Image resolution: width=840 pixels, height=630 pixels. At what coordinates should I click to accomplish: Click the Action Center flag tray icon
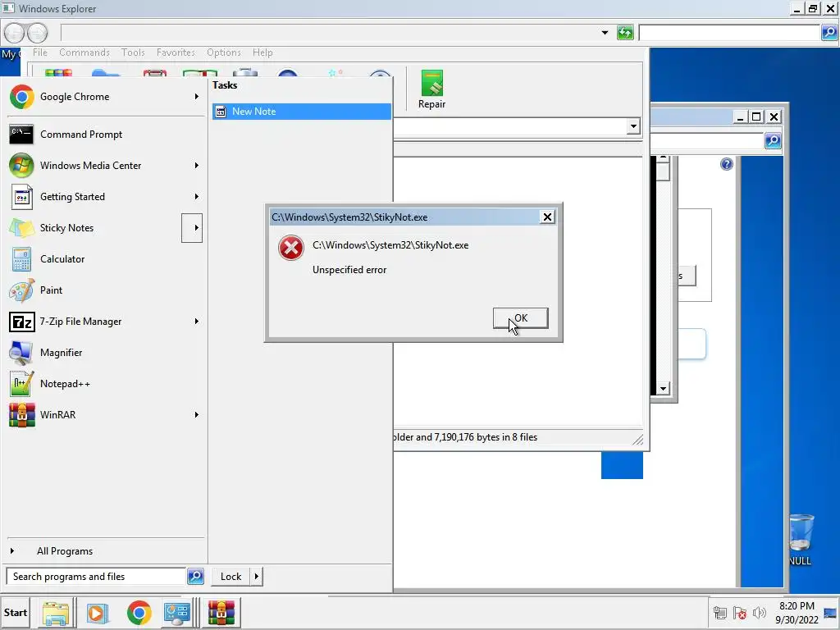pos(740,613)
